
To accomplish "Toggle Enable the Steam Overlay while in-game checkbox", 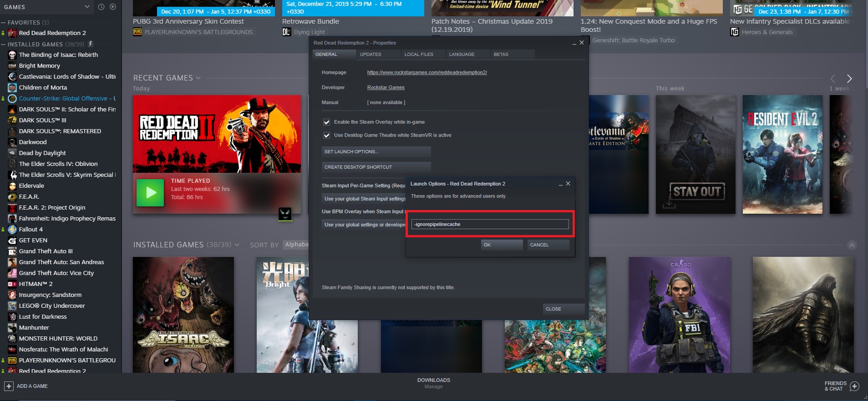I will 326,122.
